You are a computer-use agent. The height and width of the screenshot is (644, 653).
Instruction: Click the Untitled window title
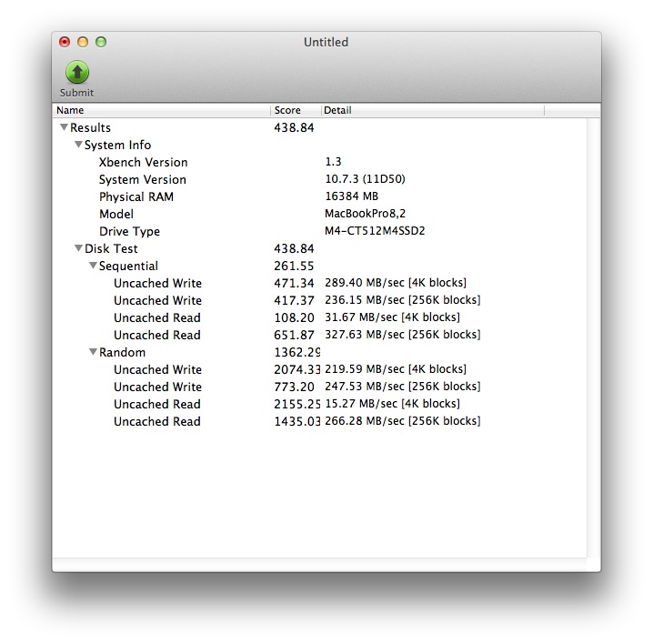326,42
